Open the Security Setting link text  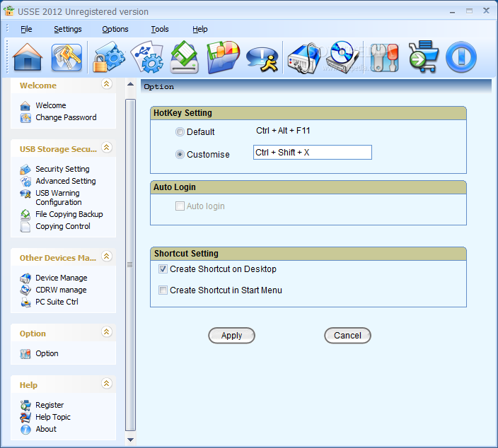[x=62, y=169]
